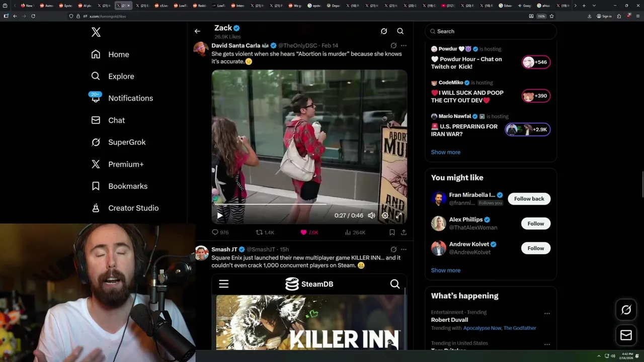Open the KILLER INN SteamDB image
644x362 pixels.
point(309,312)
